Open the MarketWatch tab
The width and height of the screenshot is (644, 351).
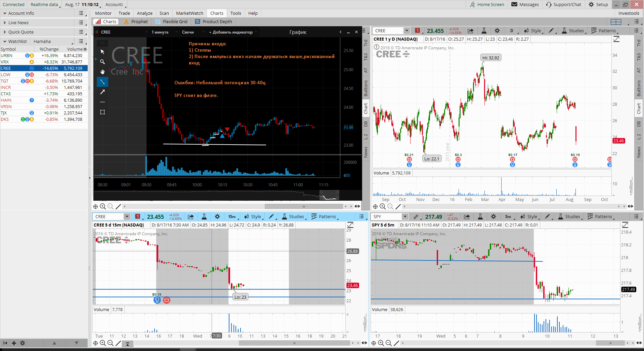click(189, 13)
